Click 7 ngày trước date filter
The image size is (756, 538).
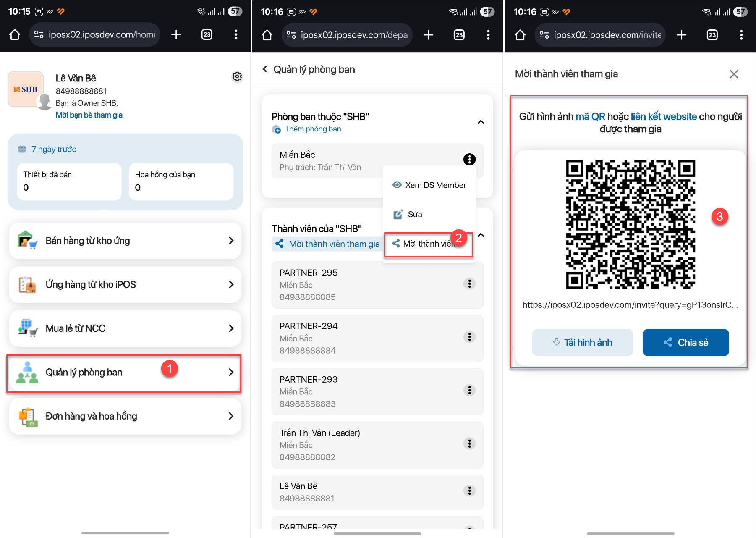(x=47, y=149)
